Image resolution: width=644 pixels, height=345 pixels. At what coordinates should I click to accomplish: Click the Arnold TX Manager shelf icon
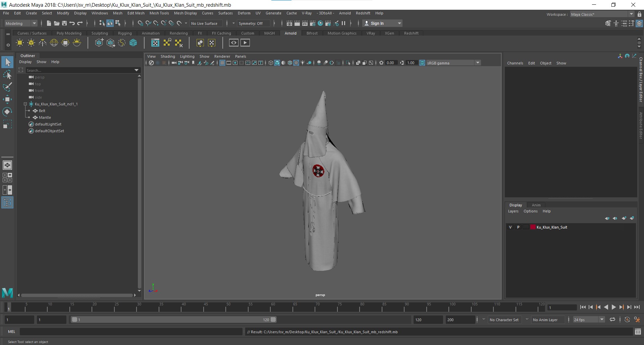point(155,43)
